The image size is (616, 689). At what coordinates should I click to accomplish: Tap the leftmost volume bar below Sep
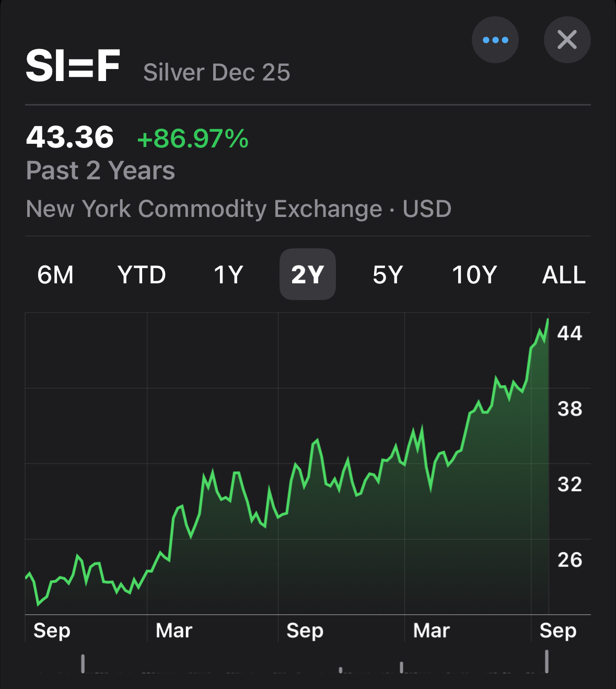pyautogui.click(x=83, y=663)
